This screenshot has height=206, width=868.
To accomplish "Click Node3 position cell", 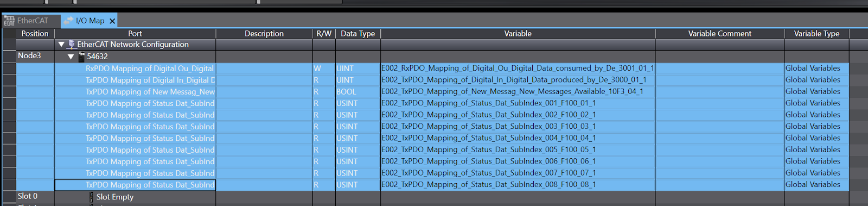I will (35, 56).
